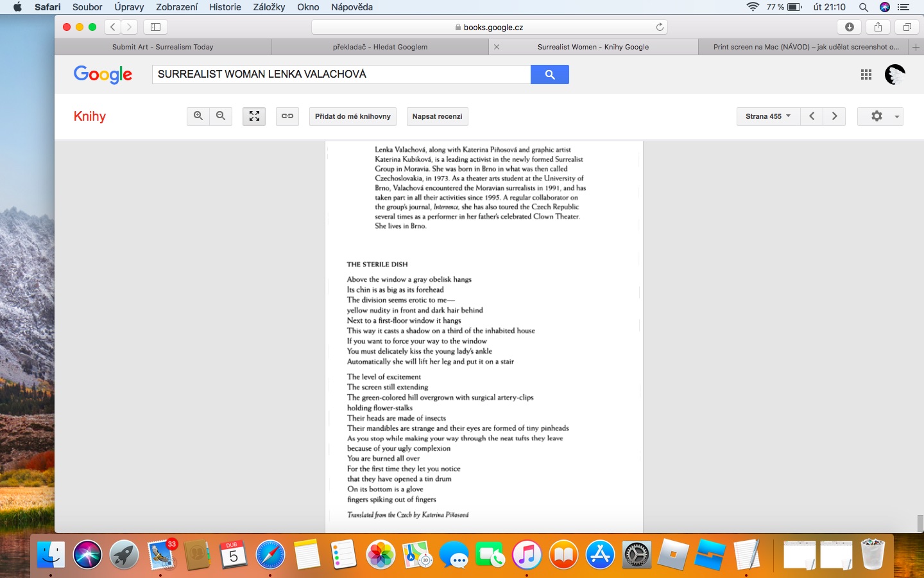Open the settings gear dropdown
924x578 pixels.
click(880, 116)
